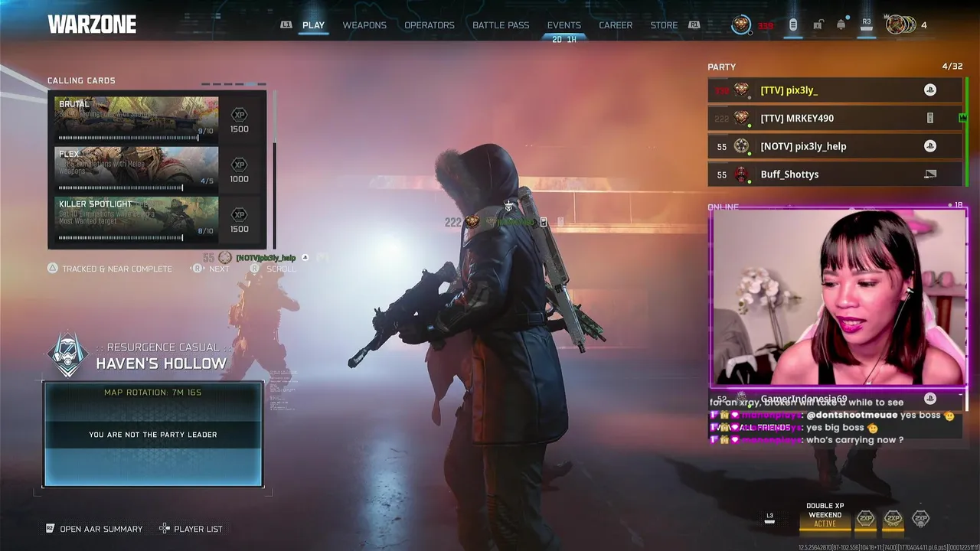Click rank emblem on [NOTV] pix3ly_help row
Viewport: 980px width, 551px height.
(741, 146)
